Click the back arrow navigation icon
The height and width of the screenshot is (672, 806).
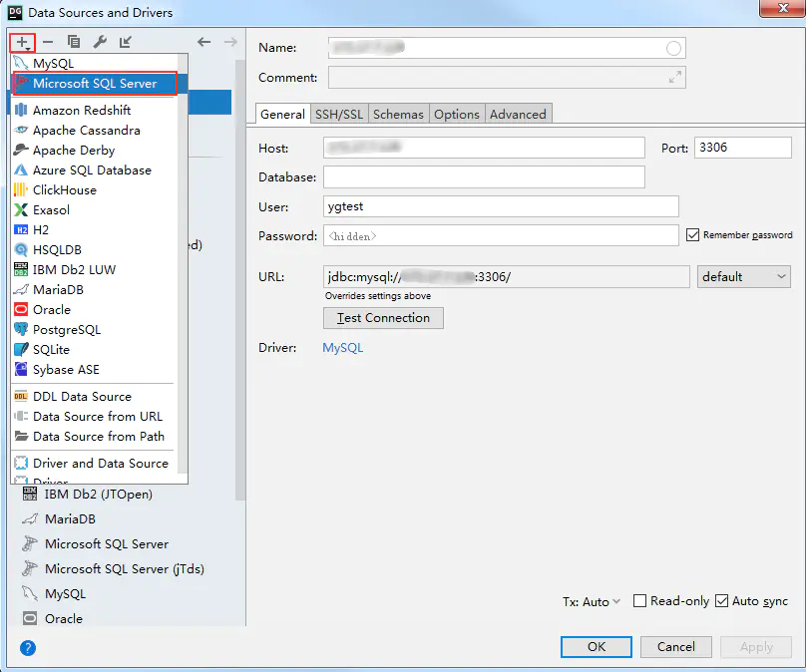click(x=204, y=42)
